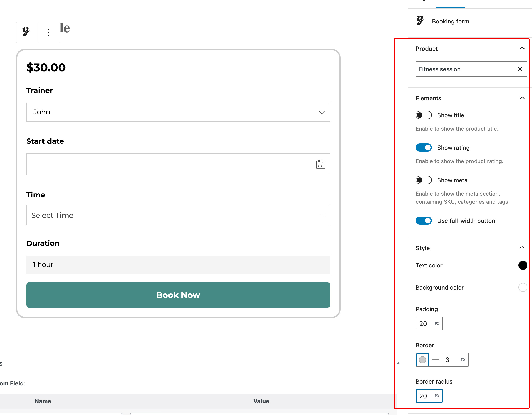
Task: Collapse the Style panel section
Action: [x=522, y=248]
